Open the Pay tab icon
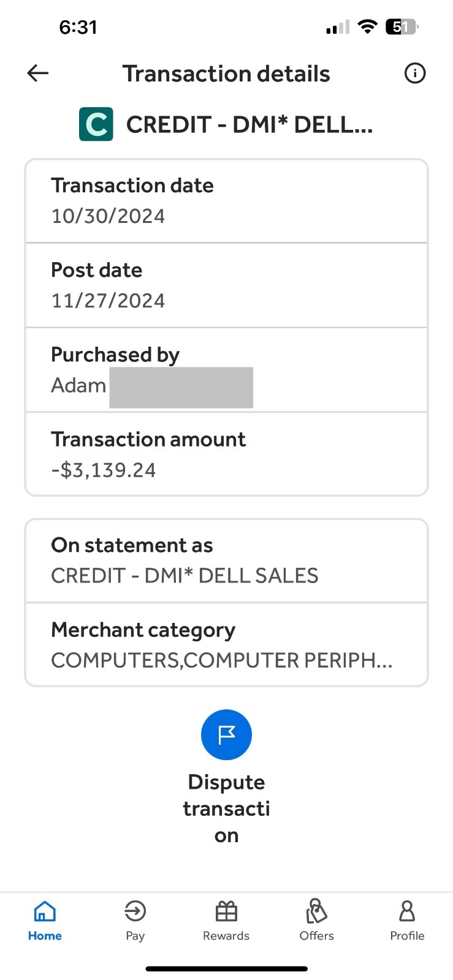 click(135, 911)
